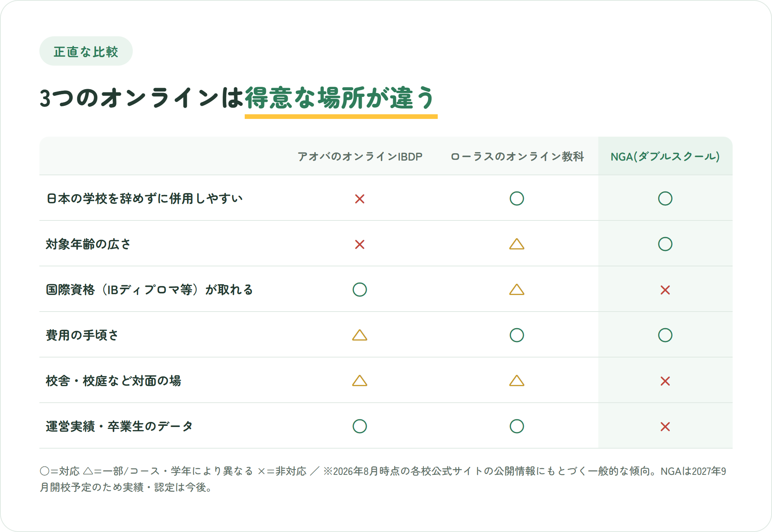Click row label 運営実績・卒業生のデータ
The image size is (772, 532).
pos(119,426)
